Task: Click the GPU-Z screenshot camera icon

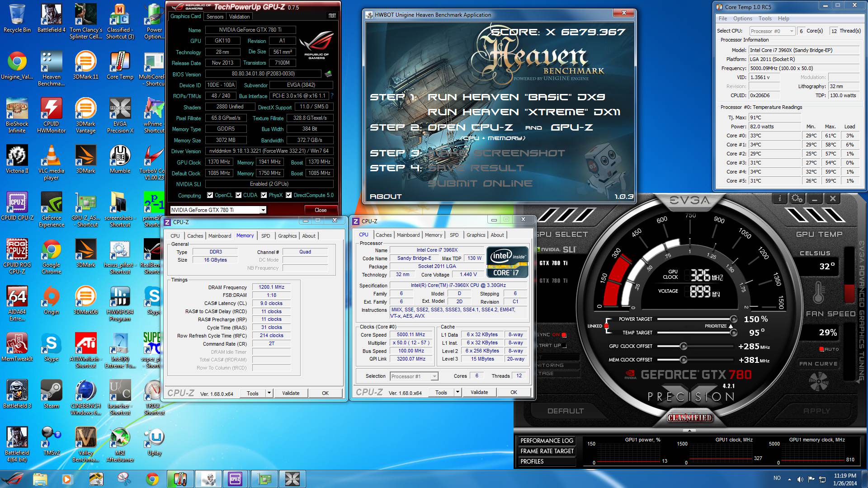Action: click(332, 16)
